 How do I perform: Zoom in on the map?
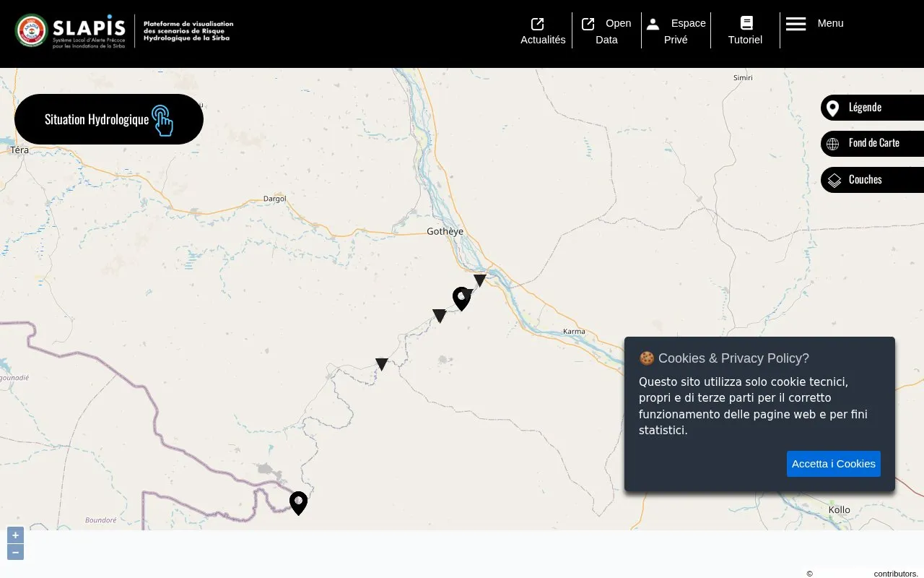(x=15, y=535)
